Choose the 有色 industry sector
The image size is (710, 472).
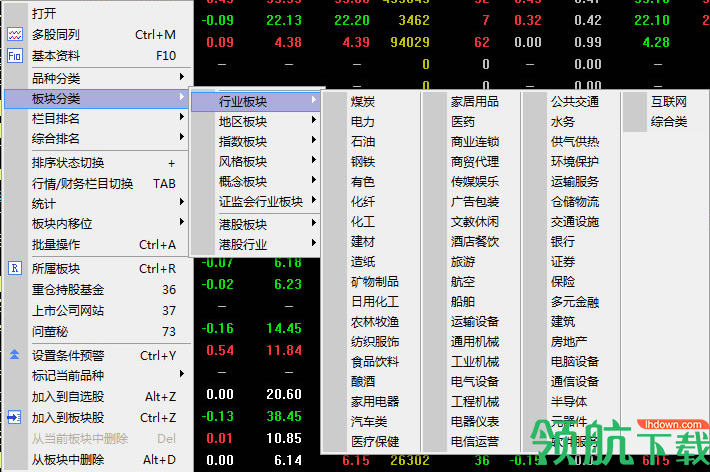click(363, 181)
